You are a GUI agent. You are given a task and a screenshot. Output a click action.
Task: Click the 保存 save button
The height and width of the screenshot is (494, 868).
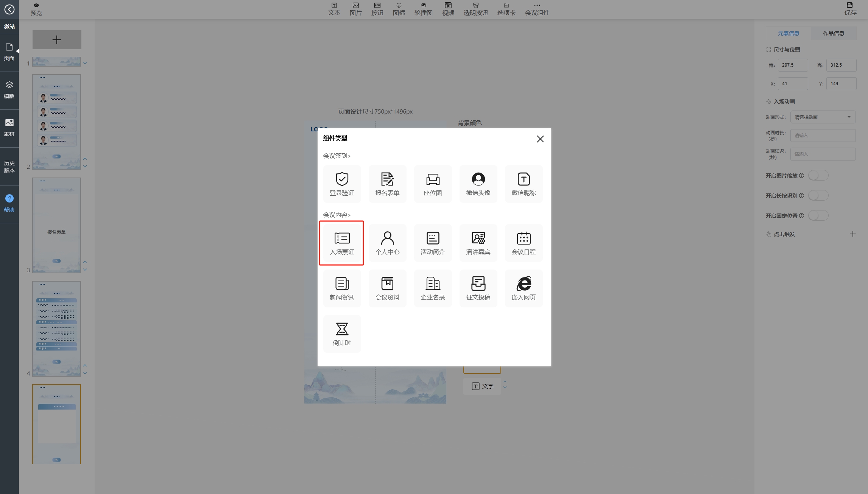click(x=850, y=9)
